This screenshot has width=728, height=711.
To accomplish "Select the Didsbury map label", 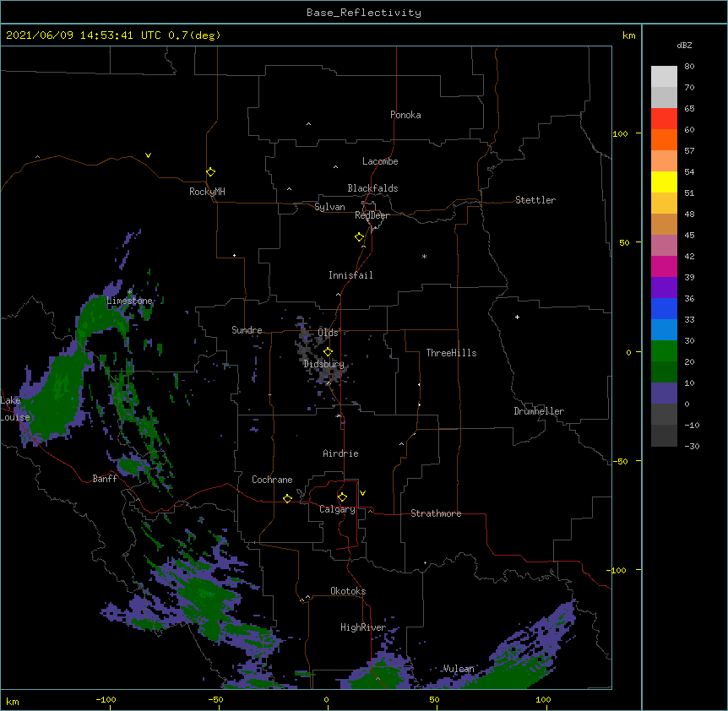I will point(323,364).
